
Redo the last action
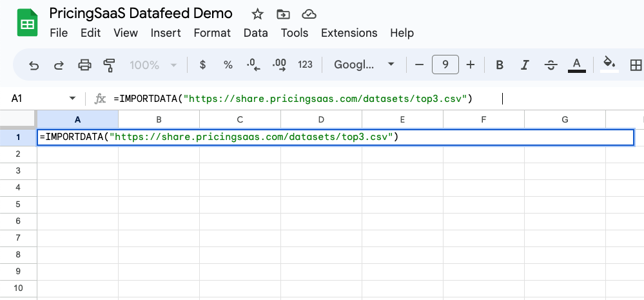(59, 65)
